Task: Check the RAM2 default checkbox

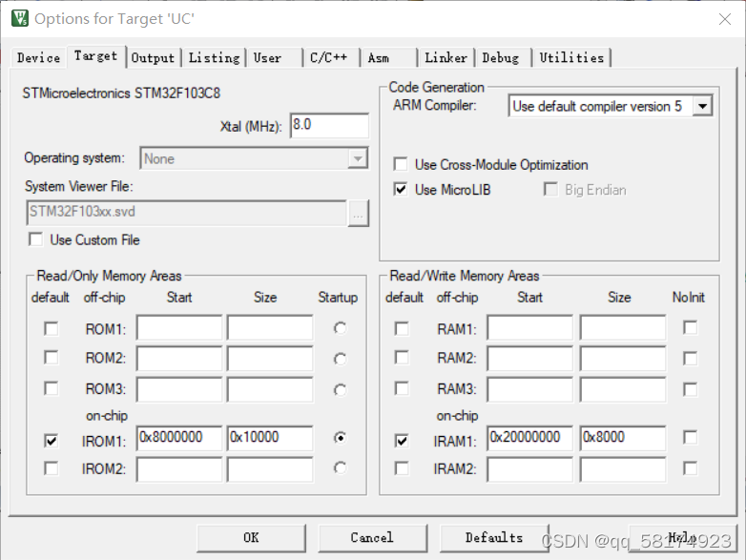Action: click(x=402, y=358)
